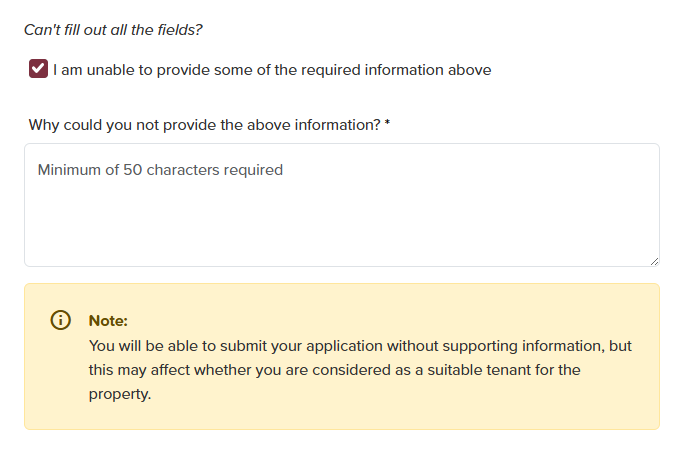Uncheck the unable to provide information checkbox
The image size is (692, 461).
[x=38, y=69]
